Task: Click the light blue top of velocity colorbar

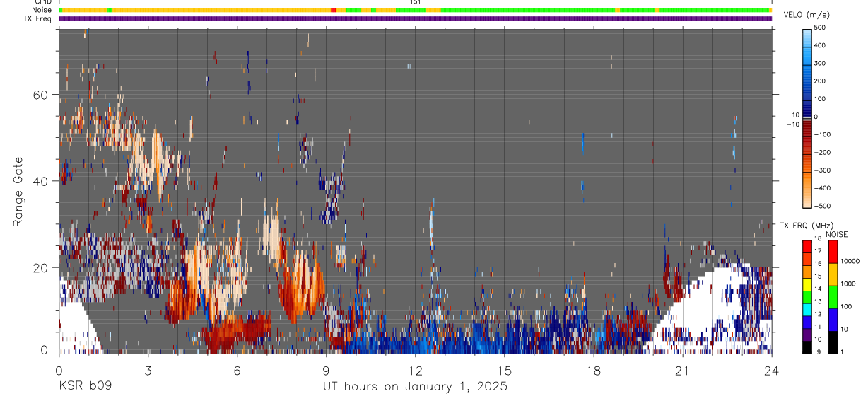Action: point(807,39)
